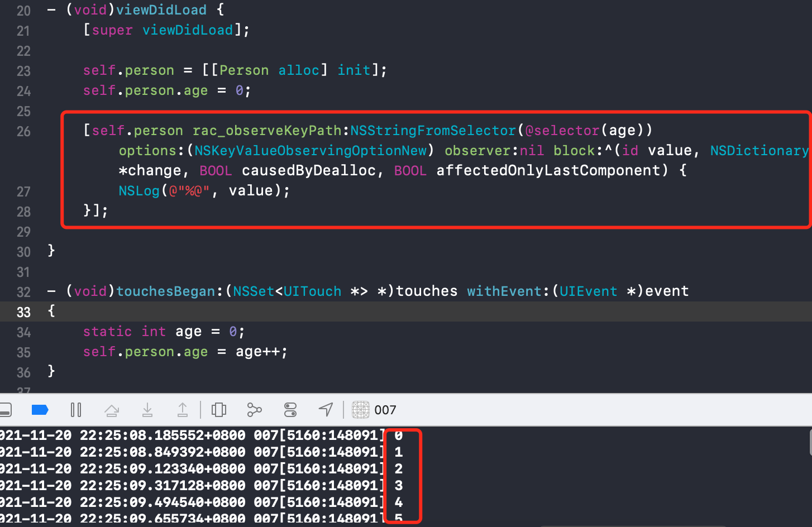Click 'observer' parameter label
The width and height of the screenshot is (812, 527).
pyautogui.click(x=477, y=151)
